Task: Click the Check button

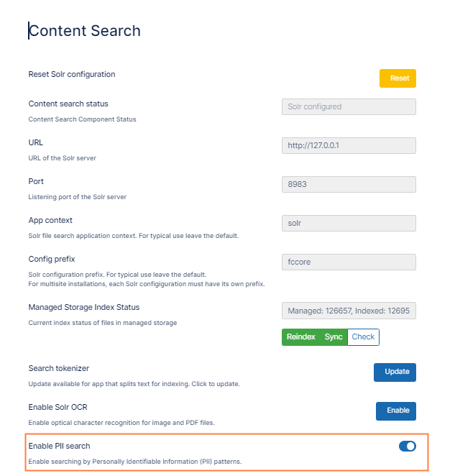Action: tap(363, 337)
